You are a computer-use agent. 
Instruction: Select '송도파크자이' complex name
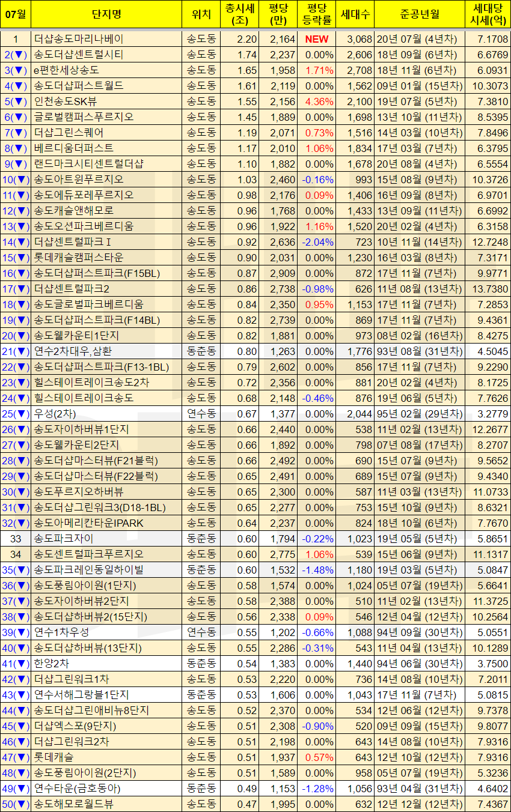[64, 539]
